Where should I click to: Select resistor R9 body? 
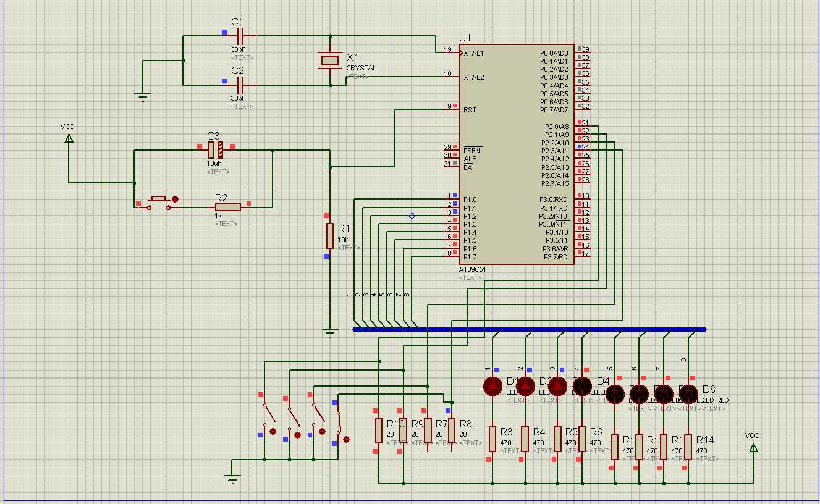[403, 430]
